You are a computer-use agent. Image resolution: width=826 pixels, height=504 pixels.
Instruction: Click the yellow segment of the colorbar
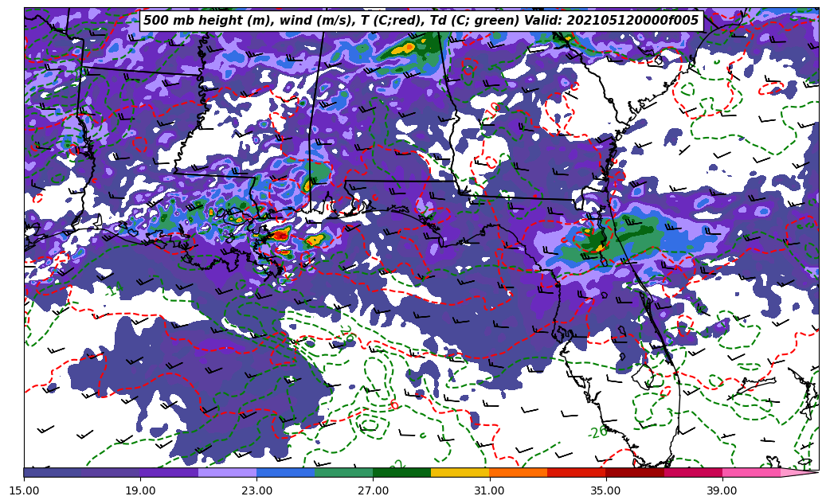pos(460,472)
